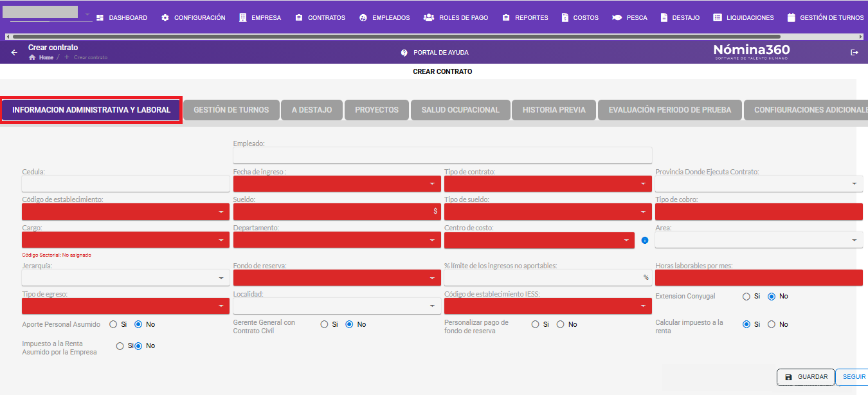Select Si for Extension Conyugal
Image resolution: width=868 pixels, height=395 pixels.
(x=746, y=297)
